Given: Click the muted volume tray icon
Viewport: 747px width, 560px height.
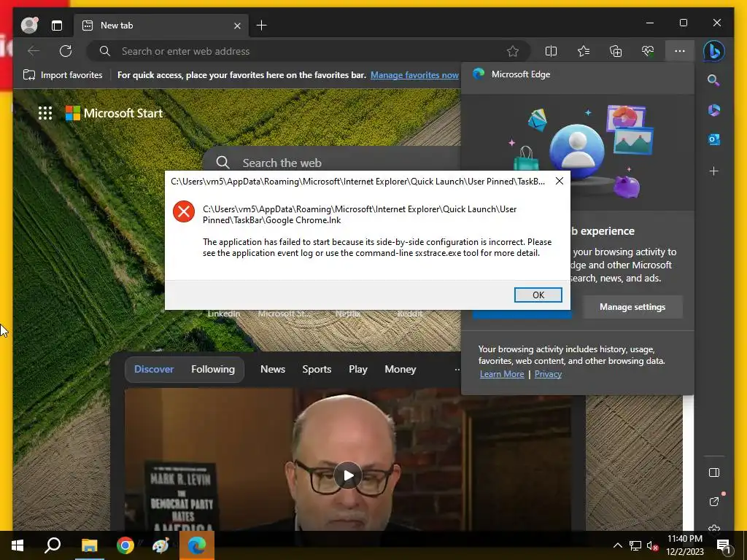Looking at the screenshot, I should pos(652,545).
